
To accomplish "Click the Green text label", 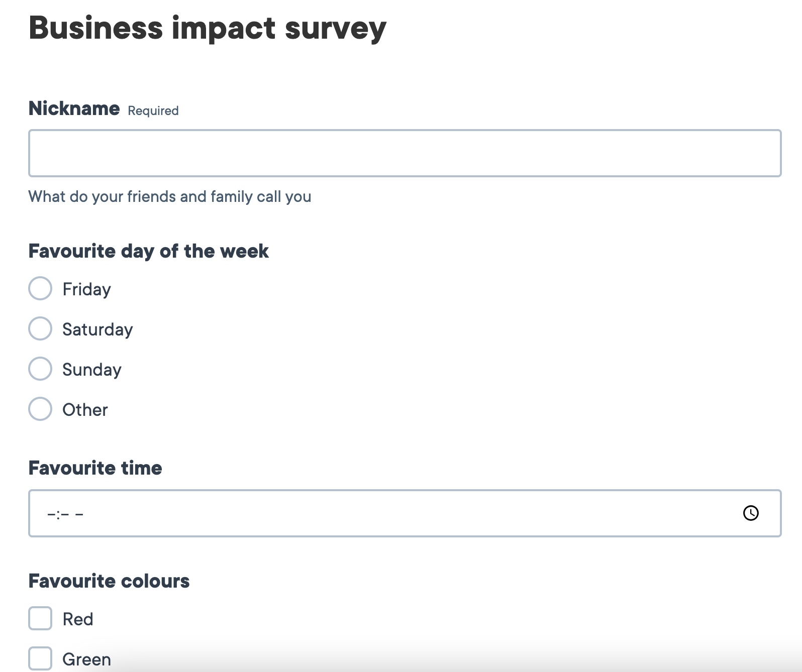I will click(86, 659).
